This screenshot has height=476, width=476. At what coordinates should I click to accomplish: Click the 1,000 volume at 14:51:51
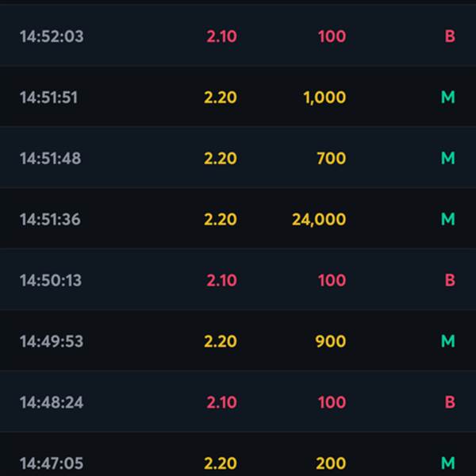324,98
